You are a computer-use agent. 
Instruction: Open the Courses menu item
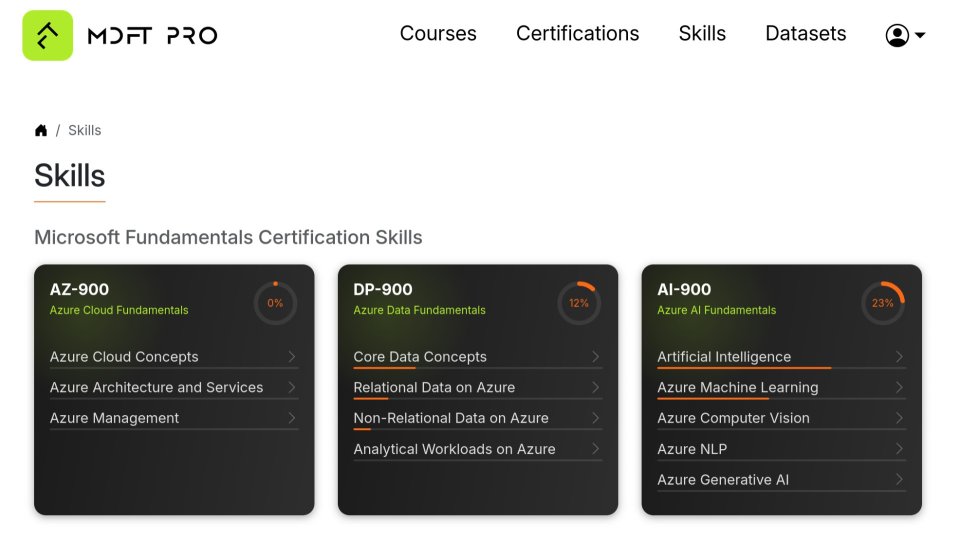[x=438, y=33]
